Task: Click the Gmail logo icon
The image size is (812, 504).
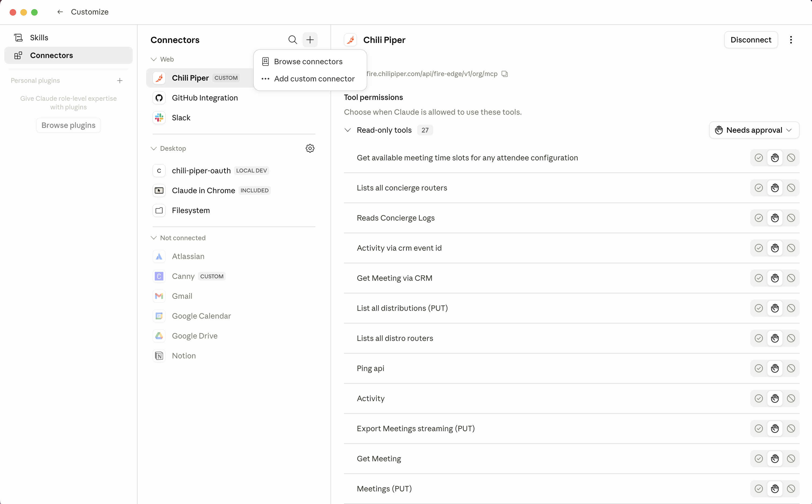Action: [159, 296]
